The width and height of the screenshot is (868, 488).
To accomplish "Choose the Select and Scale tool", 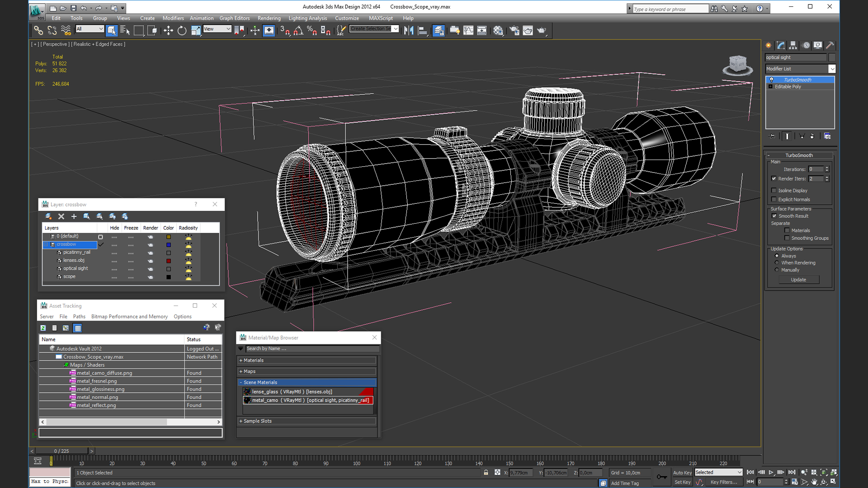I will [x=196, y=30].
